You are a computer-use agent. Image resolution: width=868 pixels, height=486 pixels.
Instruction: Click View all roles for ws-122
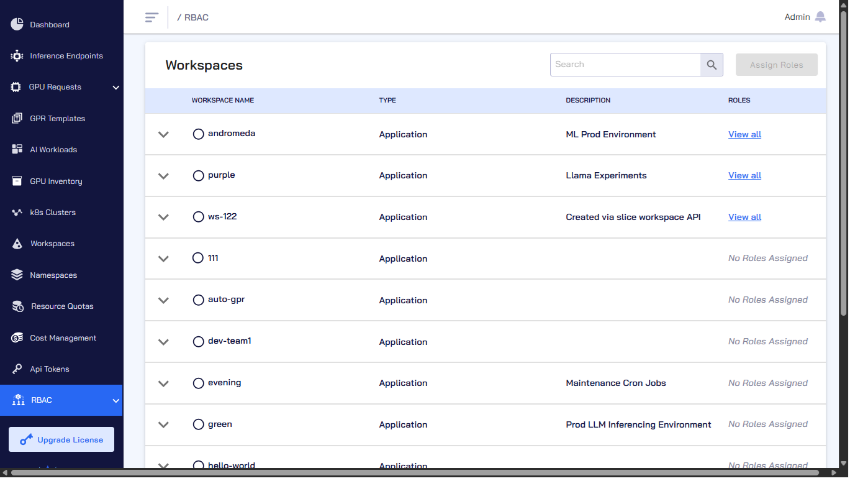pyautogui.click(x=744, y=218)
